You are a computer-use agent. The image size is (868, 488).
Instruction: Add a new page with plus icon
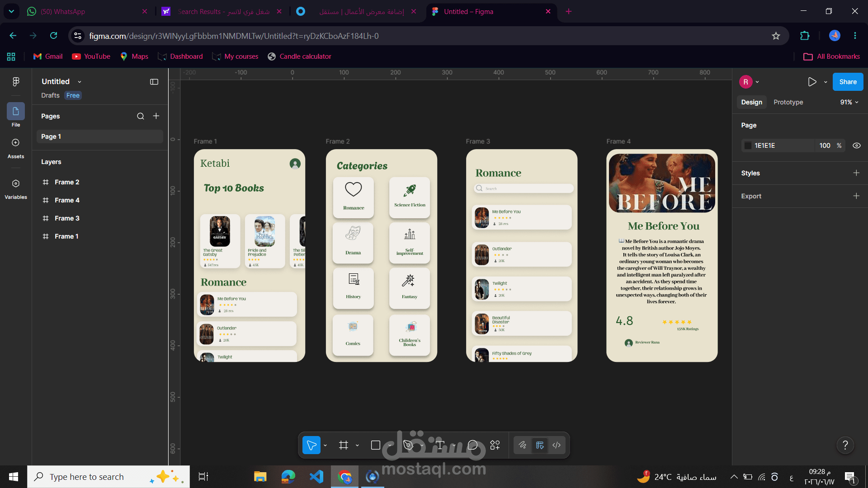[x=156, y=116]
